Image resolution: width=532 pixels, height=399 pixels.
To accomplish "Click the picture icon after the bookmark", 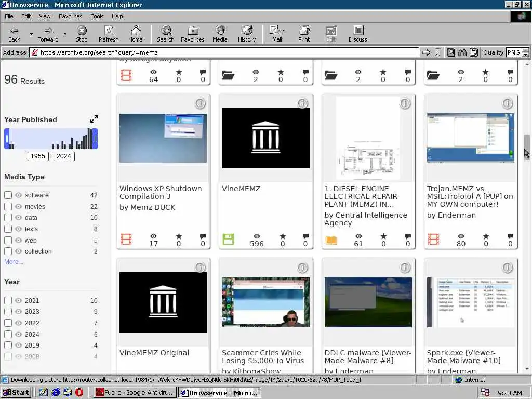I will (x=450, y=52).
